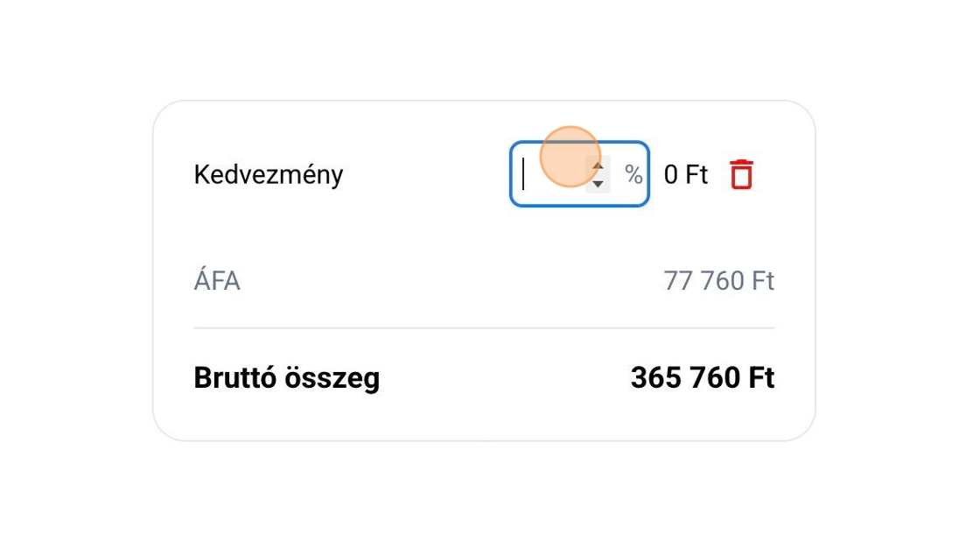Click the orange circle highlight marker
Screen dimensions: 980x548
point(570,156)
